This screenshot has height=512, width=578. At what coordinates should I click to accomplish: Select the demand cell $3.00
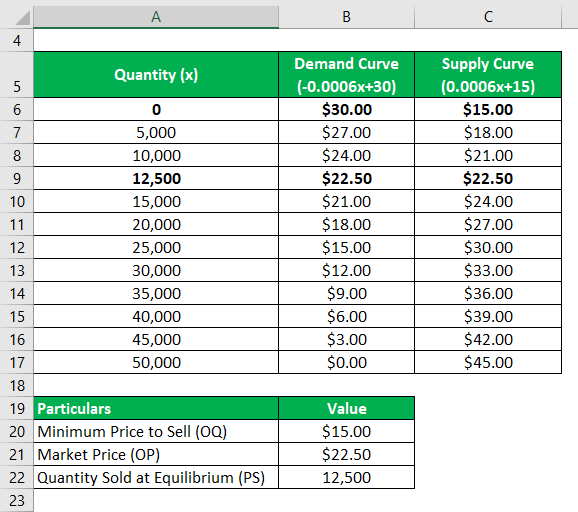coord(347,339)
